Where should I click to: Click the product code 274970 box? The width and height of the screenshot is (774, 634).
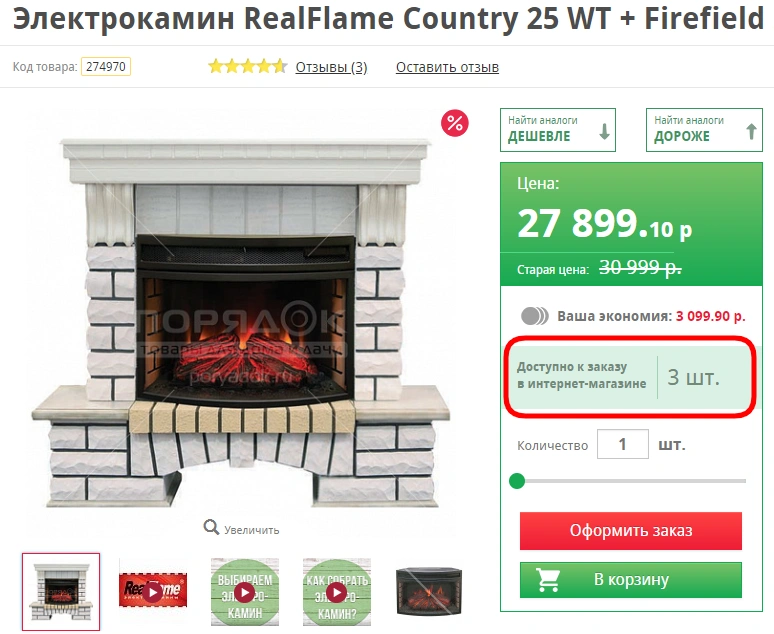[x=106, y=67]
